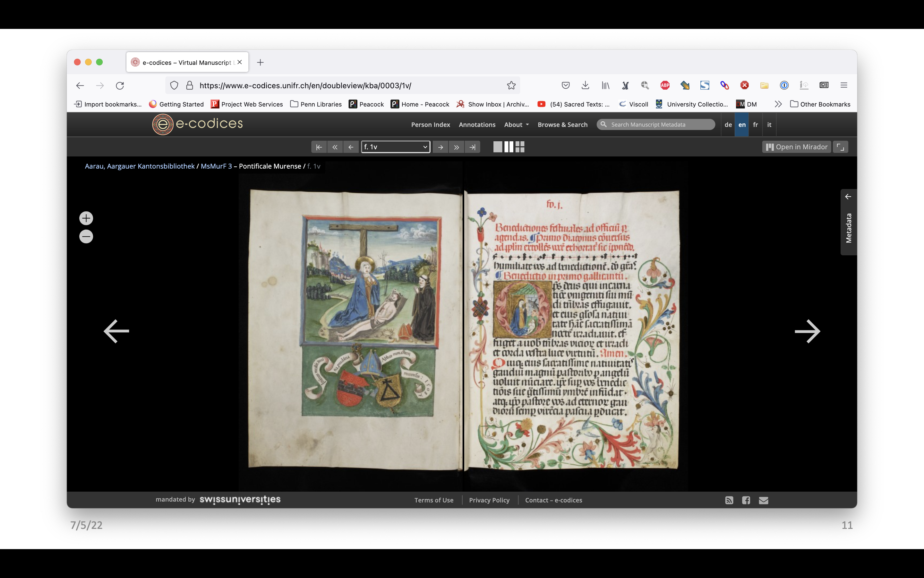Viewport: 924px width, 578px height.
Task: Focus the Search Manuscript Metadata field
Action: click(x=655, y=125)
